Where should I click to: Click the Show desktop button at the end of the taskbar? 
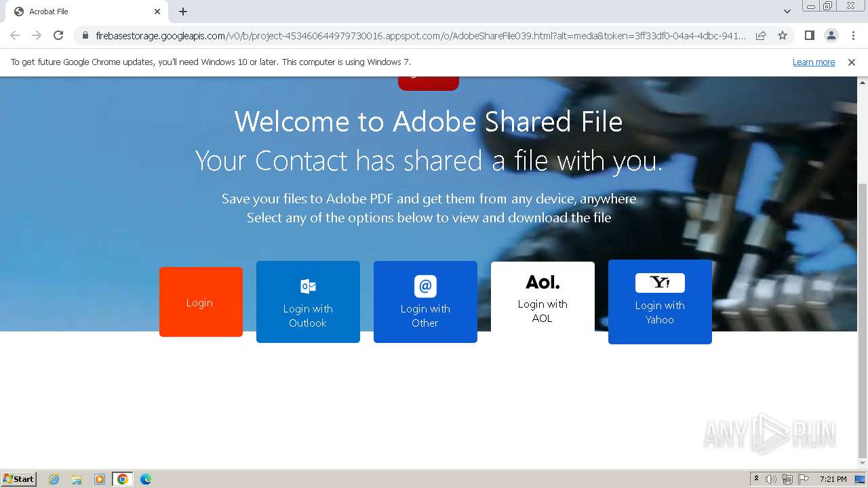(x=861, y=479)
